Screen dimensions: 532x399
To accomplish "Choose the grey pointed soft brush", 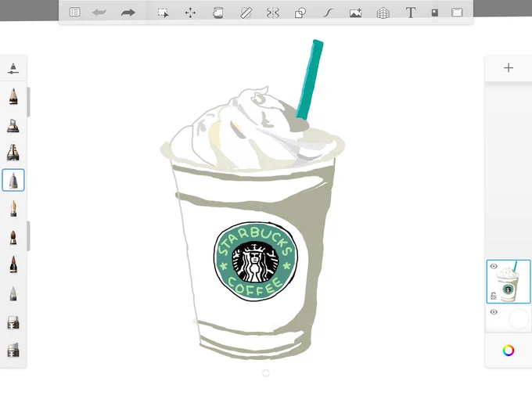I will pos(13,294).
